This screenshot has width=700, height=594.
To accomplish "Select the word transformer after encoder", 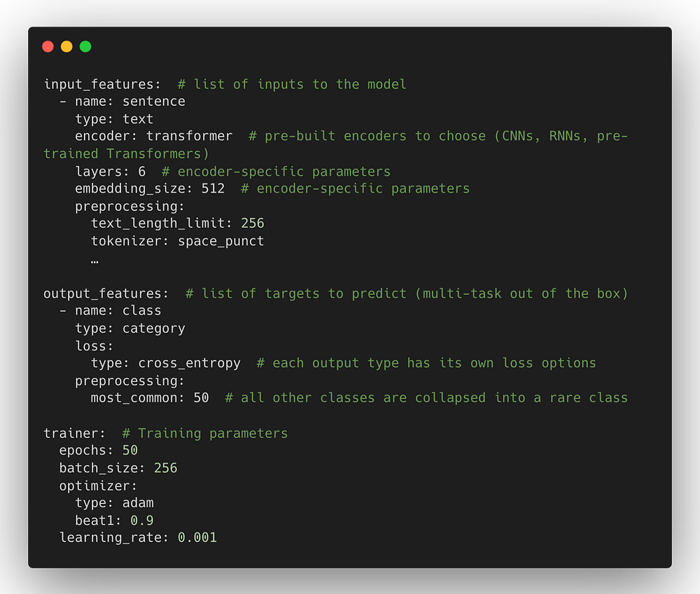I will 189,136.
